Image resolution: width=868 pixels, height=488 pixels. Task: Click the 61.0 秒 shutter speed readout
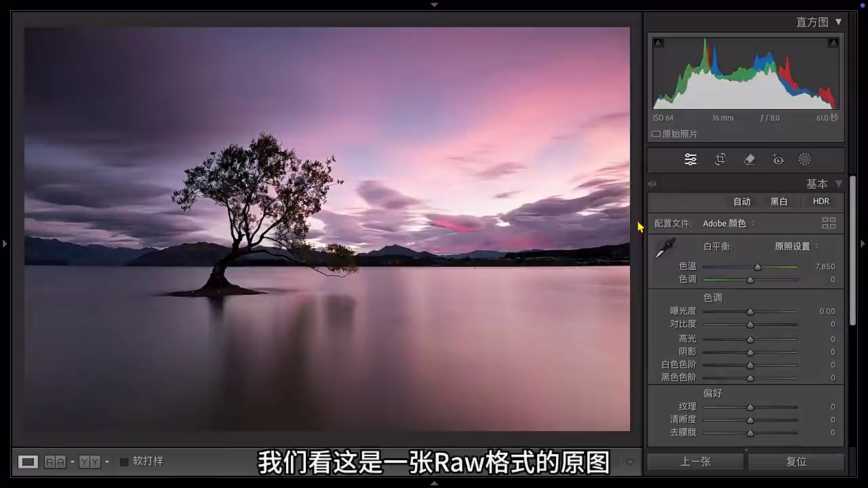coord(827,118)
